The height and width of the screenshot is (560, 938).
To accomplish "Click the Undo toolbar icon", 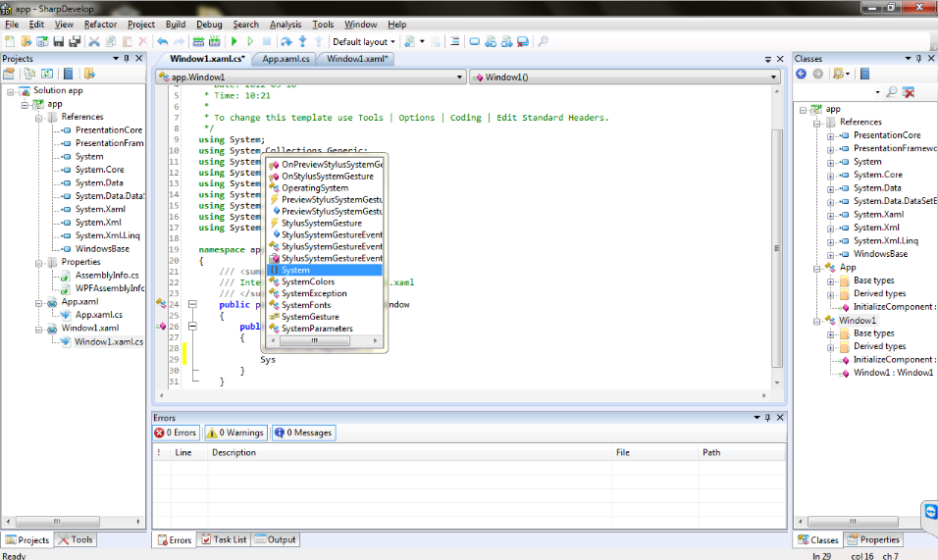I will click(163, 41).
